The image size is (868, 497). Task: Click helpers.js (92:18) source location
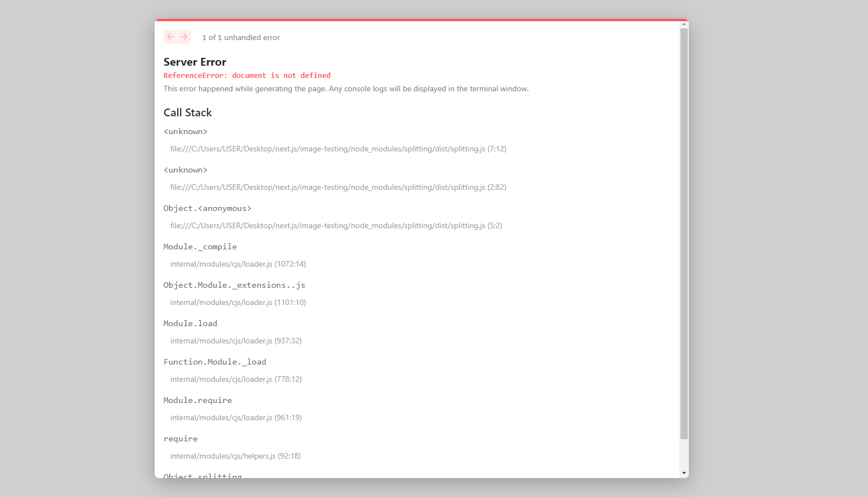click(235, 456)
